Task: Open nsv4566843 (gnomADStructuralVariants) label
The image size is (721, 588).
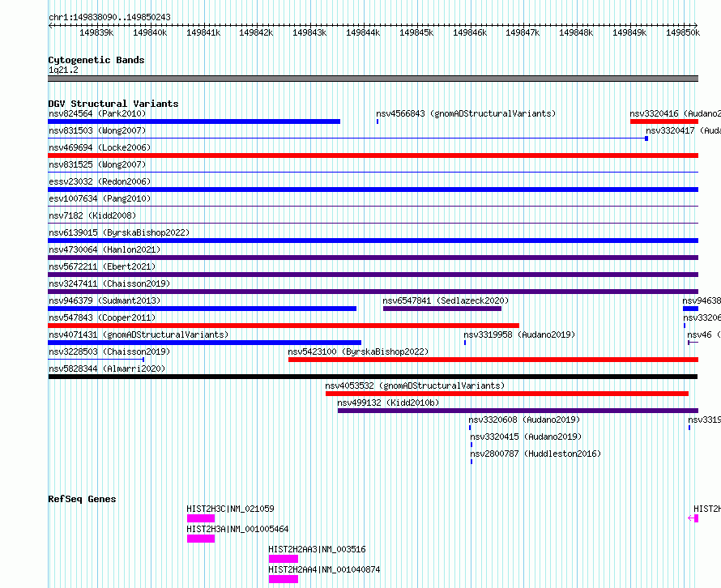Action: coord(466,113)
